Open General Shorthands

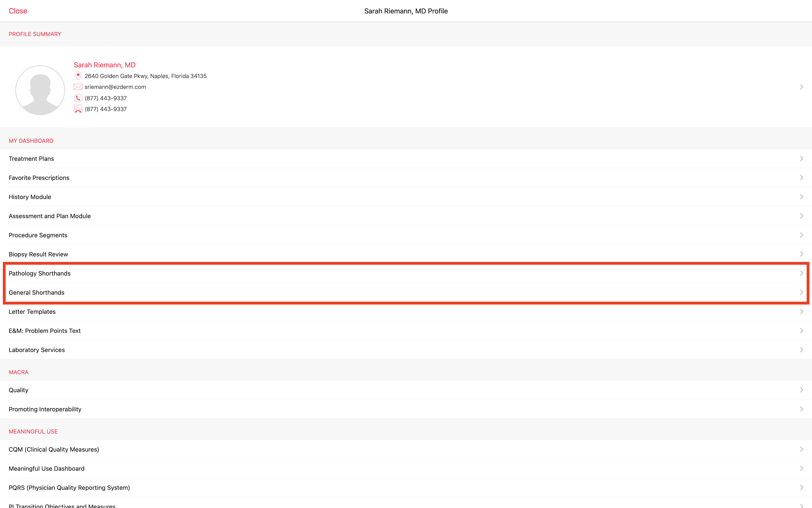(x=406, y=293)
